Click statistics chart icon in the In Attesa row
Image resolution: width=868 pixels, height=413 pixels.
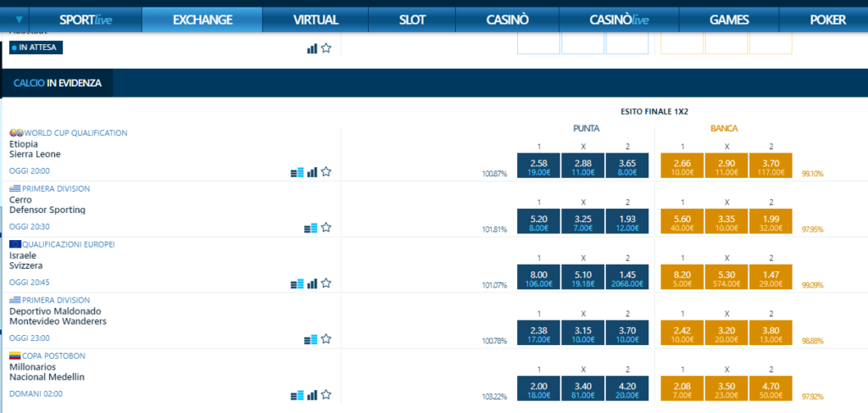(x=312, y=48)
